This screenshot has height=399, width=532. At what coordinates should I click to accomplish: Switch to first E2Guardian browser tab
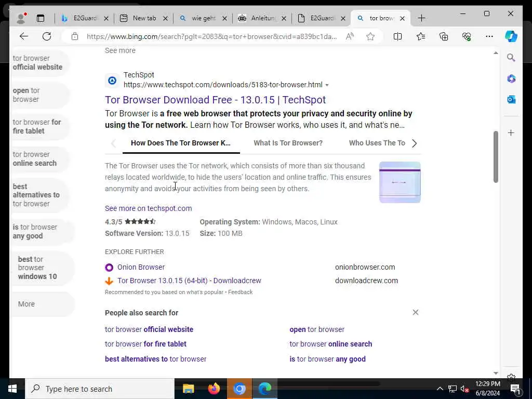85,18
